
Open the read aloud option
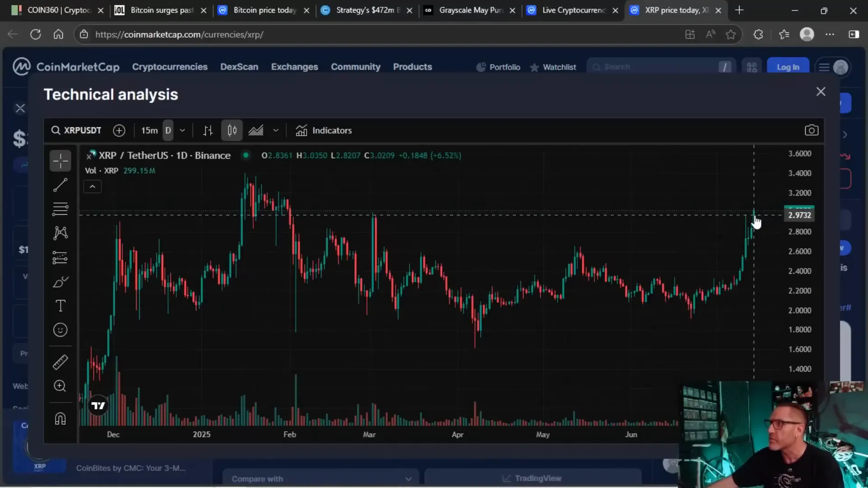(x=711, y=34)
